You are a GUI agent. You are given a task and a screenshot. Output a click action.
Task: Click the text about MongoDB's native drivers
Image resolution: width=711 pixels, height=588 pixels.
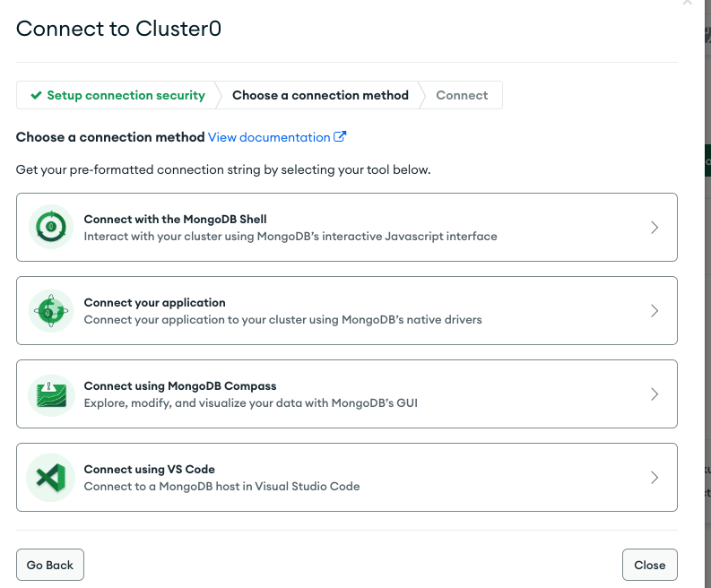coord(282,320)
